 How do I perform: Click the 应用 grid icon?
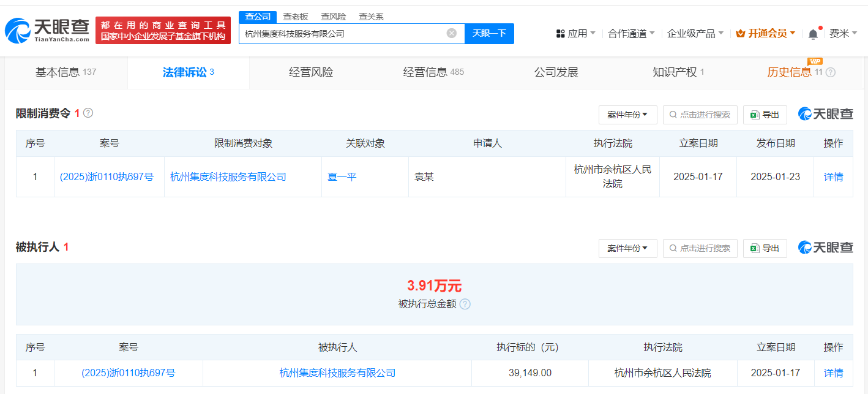click(561, 34)
